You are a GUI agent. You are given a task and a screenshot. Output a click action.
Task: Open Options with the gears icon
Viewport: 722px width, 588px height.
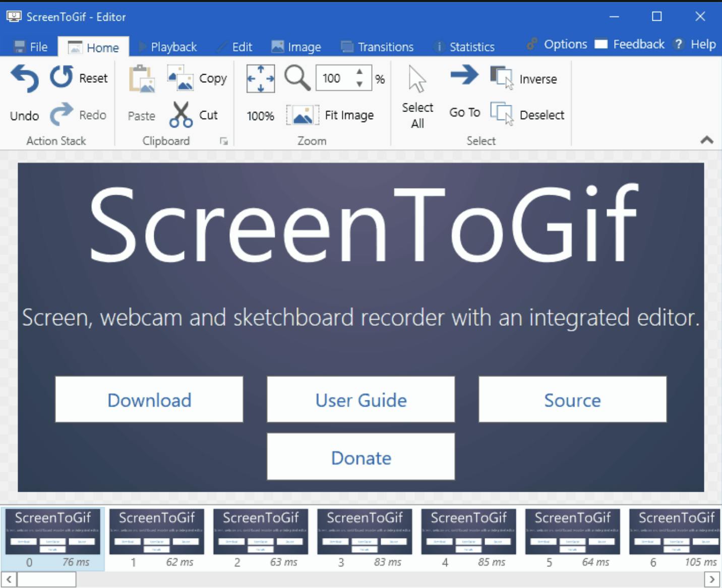pos(532,44)
